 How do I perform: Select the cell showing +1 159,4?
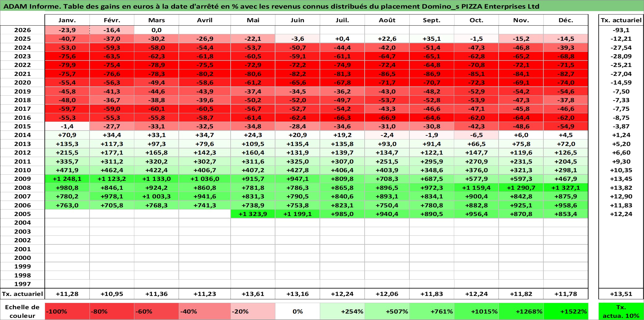click(x=476, y=188)
